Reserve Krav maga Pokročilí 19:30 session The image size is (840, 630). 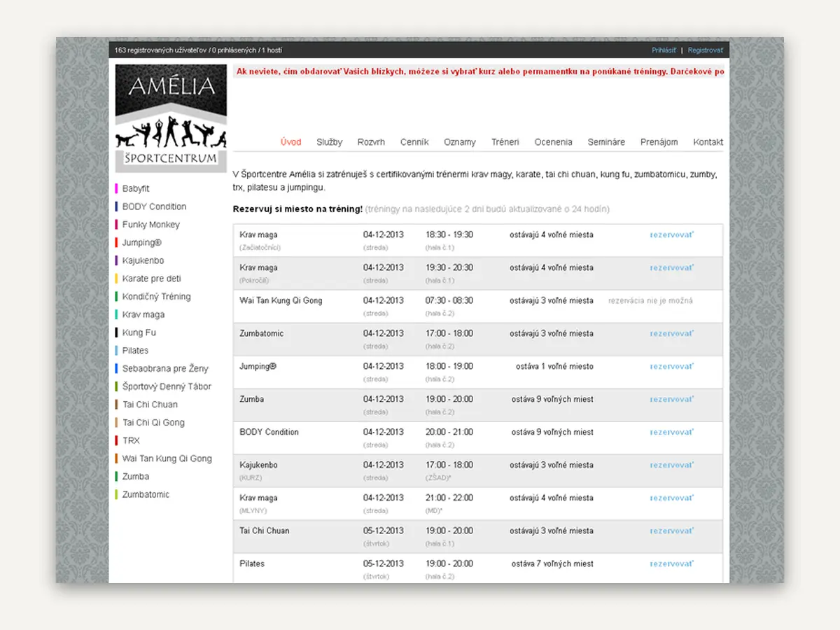click(x=672, y=267)
